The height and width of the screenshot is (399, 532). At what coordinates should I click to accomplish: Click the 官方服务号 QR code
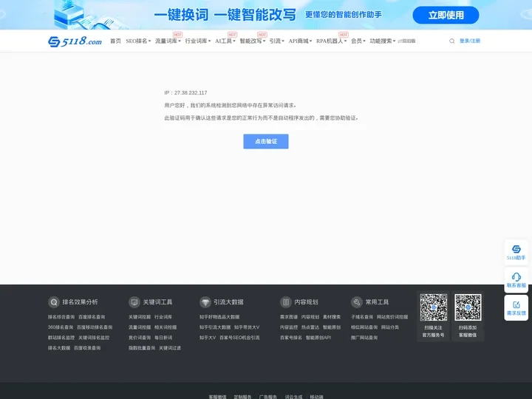(433, 307)
